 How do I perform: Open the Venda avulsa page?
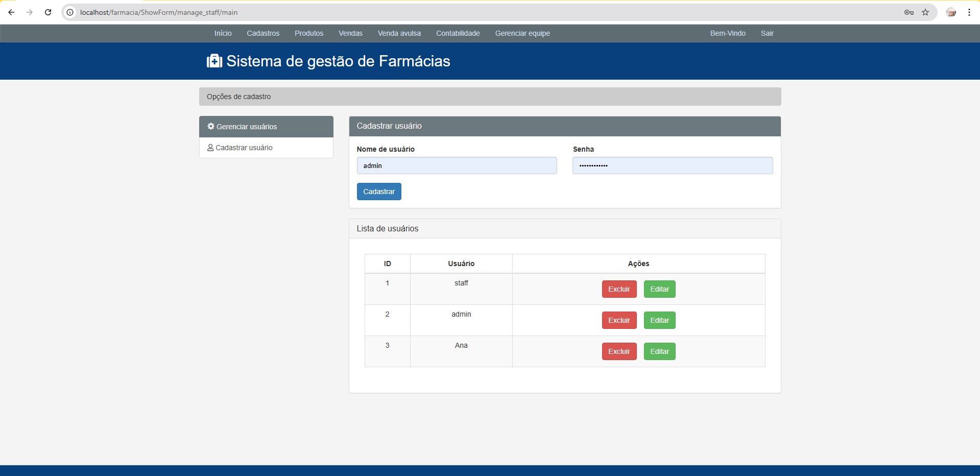pos(399,33)
